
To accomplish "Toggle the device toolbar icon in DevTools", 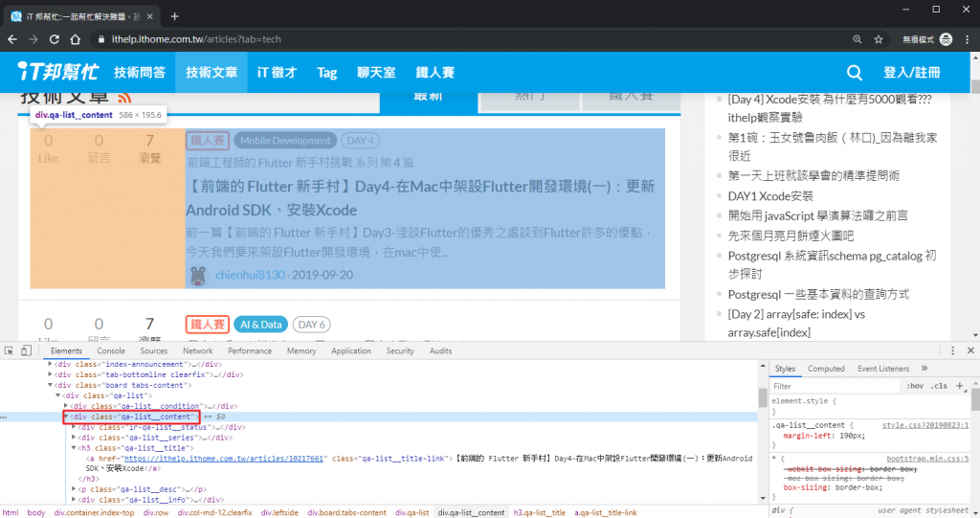I will pos(26,351).
